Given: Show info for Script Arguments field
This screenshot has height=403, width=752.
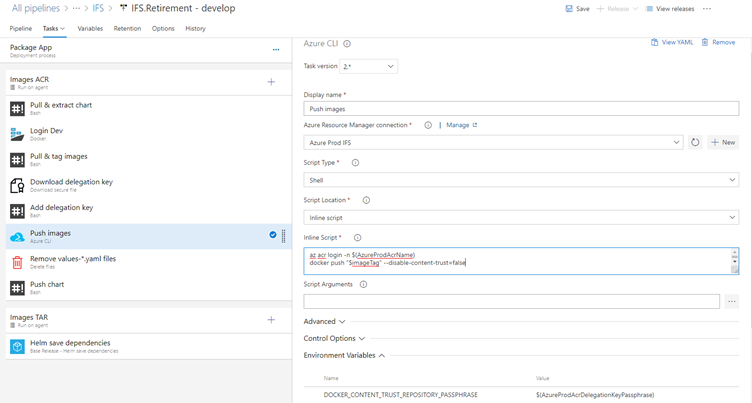Looking at the screenshot, I should pyautogui.click(x=364, y=284).
